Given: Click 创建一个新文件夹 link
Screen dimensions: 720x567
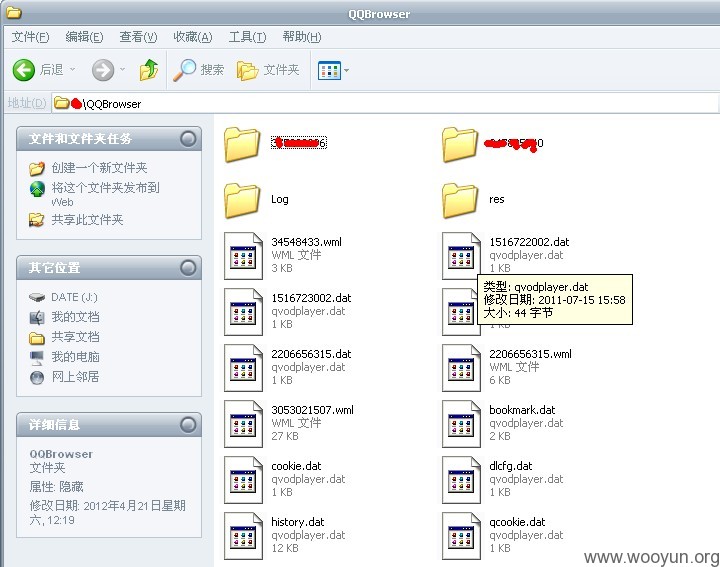Looking at the screenshot, I should point(99,168).
